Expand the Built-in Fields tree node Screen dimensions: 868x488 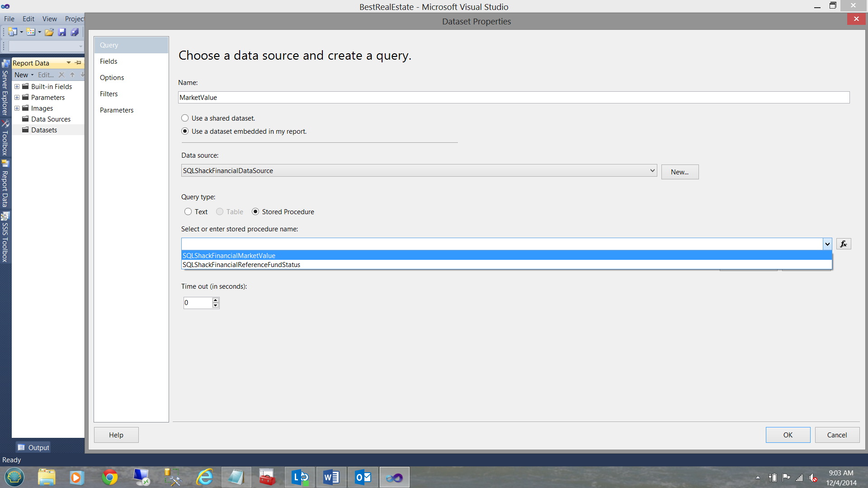point(17,87)
